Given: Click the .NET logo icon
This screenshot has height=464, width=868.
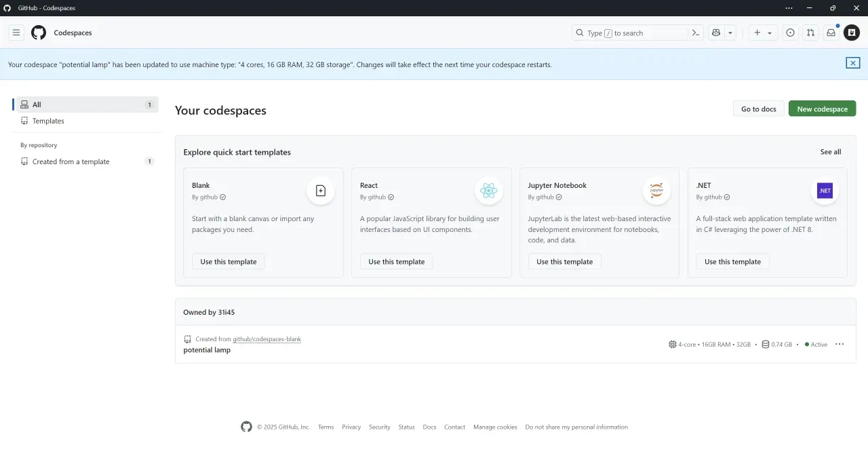Looking at the screenshot, I should (x=825, y=191).
